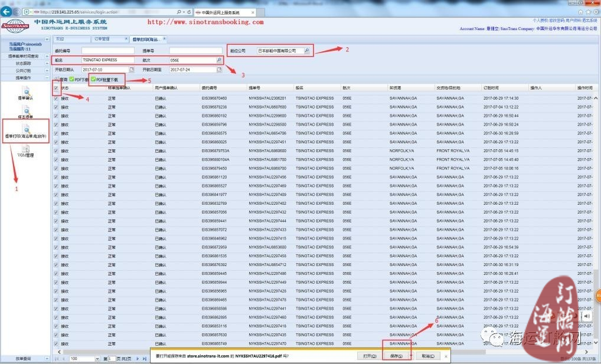
Task: Click 保存(S) in the download bar
Action: click(396, 356)
